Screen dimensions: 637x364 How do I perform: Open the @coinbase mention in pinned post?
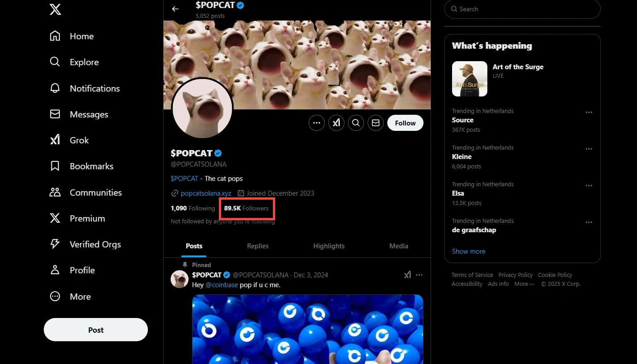[x=222, y=285]
